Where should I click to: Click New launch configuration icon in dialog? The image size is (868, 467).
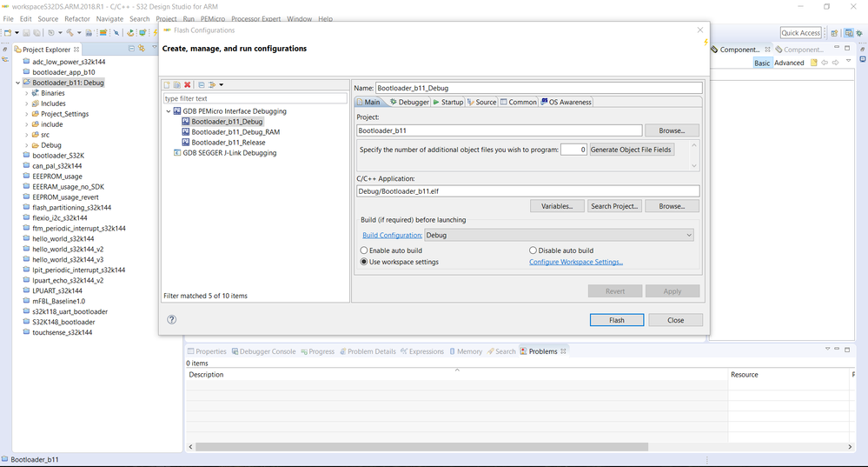pyautogui.click(x=166, y=84)
